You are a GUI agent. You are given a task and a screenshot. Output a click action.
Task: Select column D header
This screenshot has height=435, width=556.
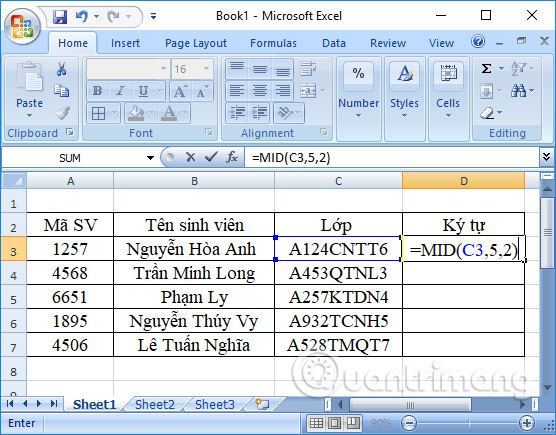[463, 181]
